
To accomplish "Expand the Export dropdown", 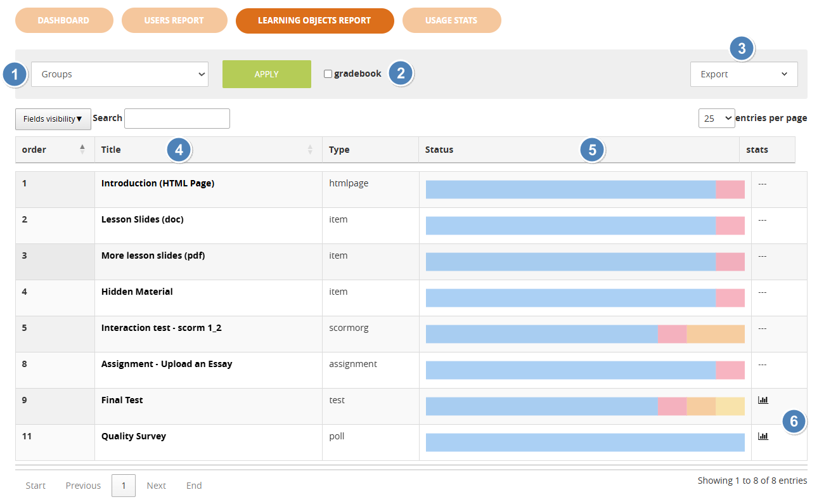I will tap(744, 74).
